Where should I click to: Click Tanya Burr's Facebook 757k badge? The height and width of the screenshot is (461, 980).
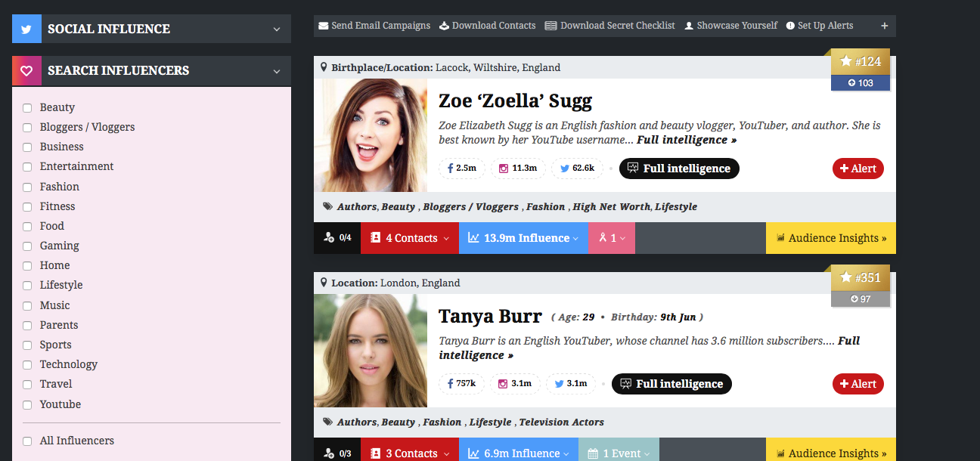click(462, 383)
